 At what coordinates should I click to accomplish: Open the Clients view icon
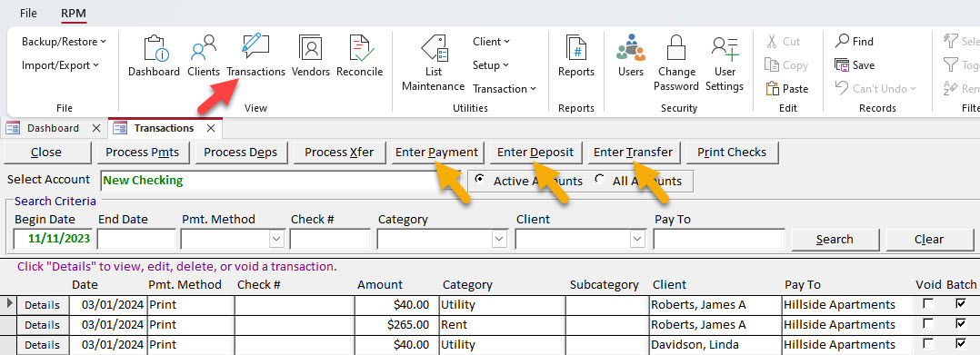tap(204, 56)
